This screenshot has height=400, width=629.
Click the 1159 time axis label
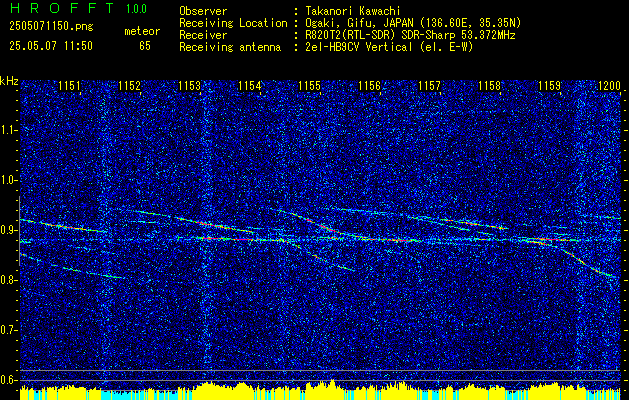550,85
